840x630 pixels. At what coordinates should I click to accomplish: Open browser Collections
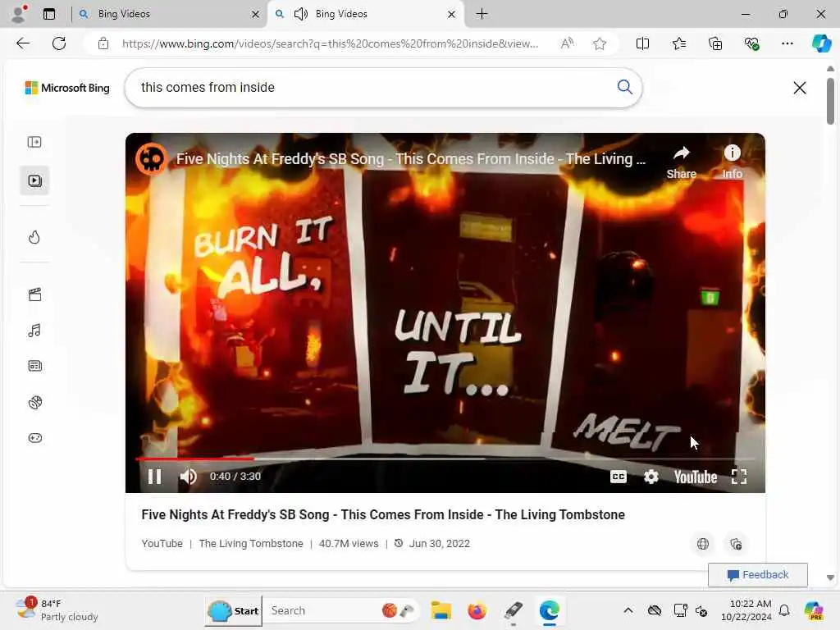(715, 43)
